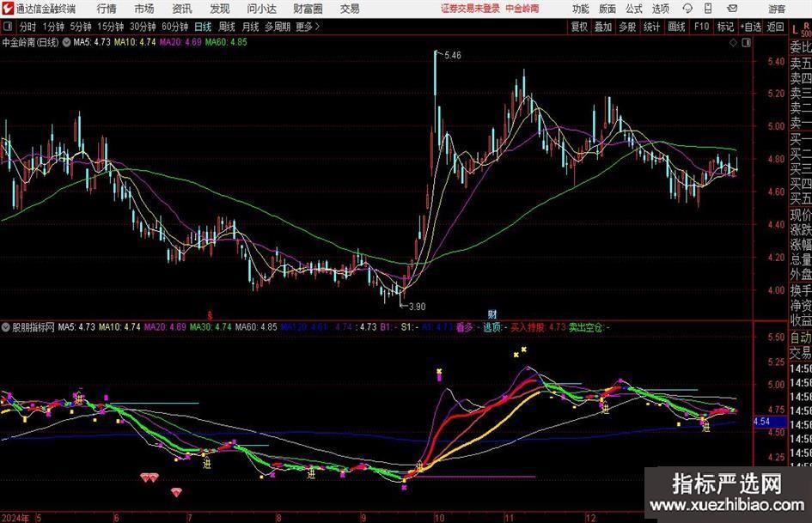The width and height of the screenshot is (812, 523).
Task: Toggle the left sidebar panel icon
Action: click(x=8, y=27)
